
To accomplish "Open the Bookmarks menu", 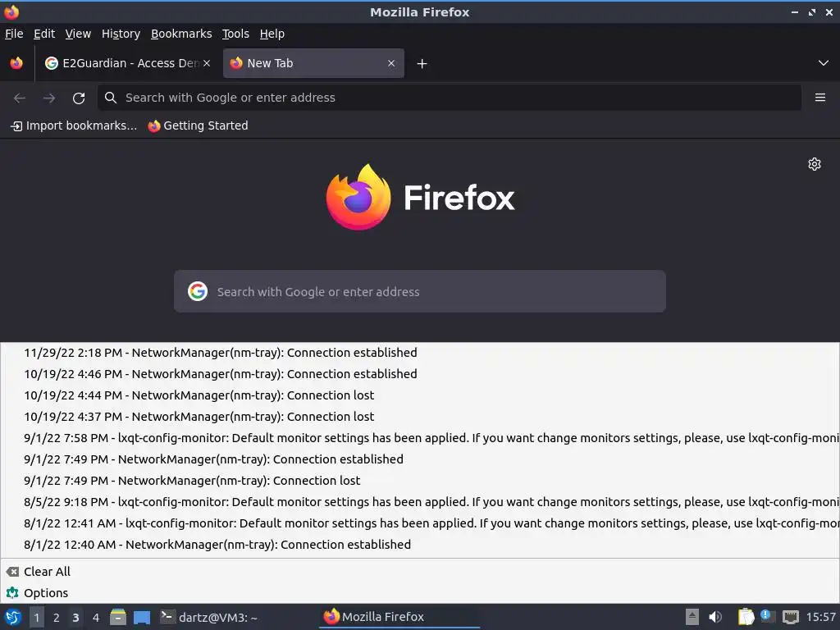I will tap(181, 34).
